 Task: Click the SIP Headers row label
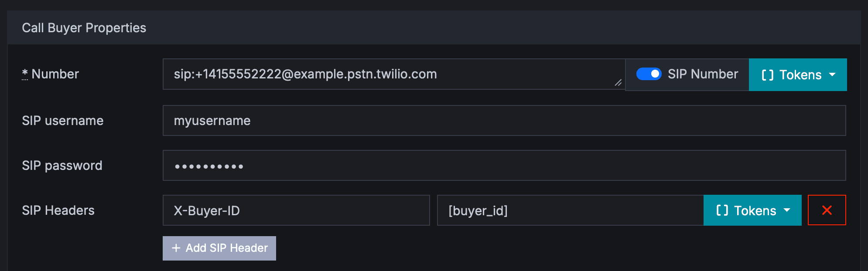coord(58,210)
